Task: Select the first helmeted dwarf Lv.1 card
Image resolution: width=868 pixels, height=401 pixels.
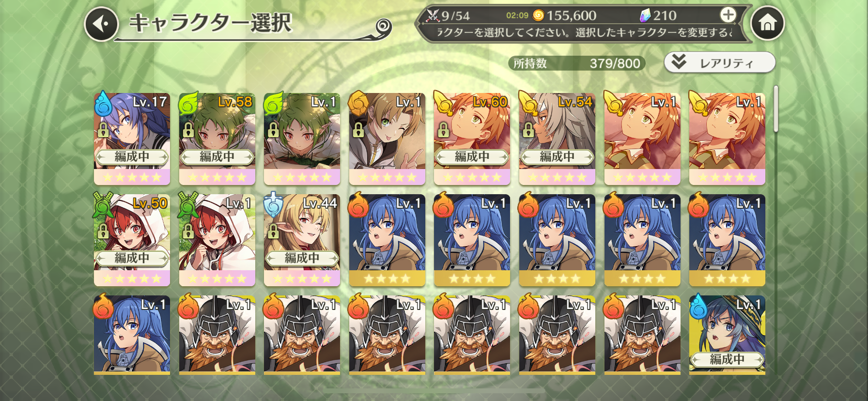Action: tap(217, 335)
